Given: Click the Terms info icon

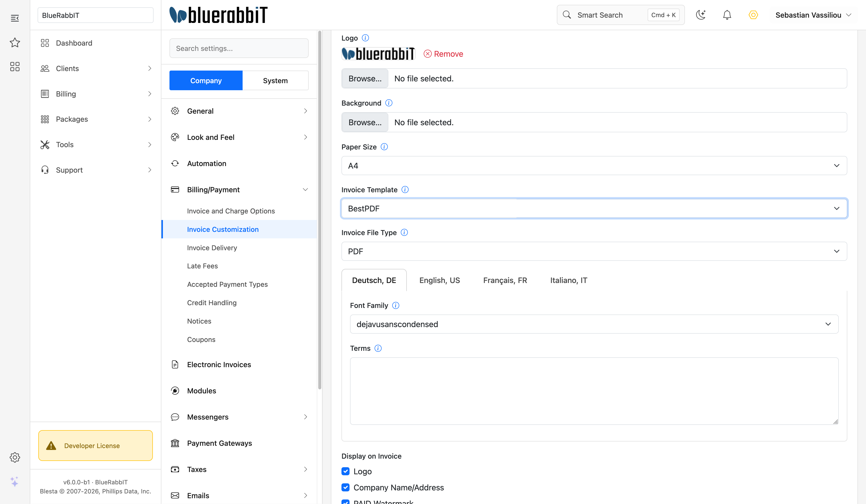Looking at the screenshot, I should pos(378,348).
